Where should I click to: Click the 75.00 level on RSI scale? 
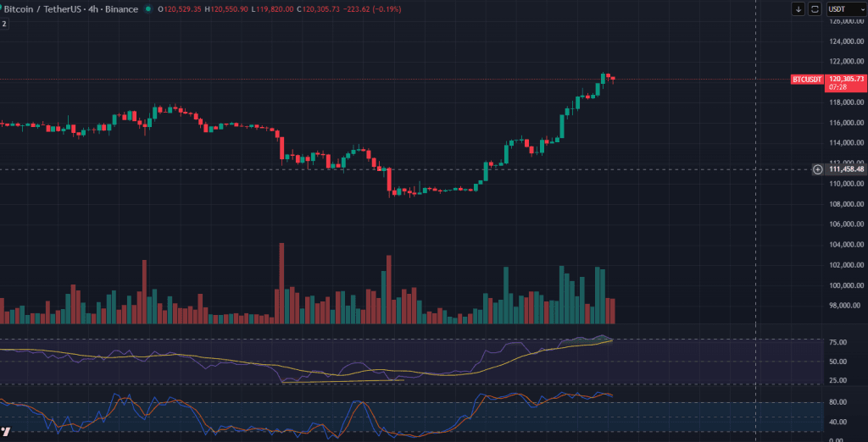[839, 342]
